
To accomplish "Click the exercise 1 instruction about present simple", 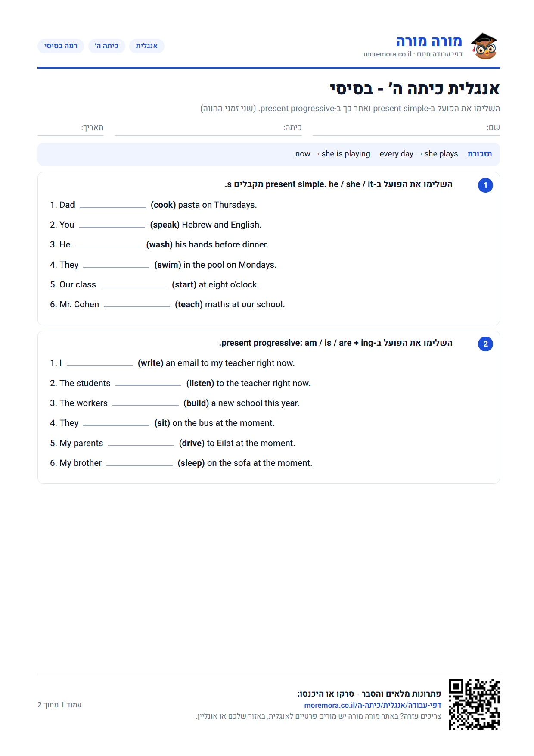I will [338, 184].
